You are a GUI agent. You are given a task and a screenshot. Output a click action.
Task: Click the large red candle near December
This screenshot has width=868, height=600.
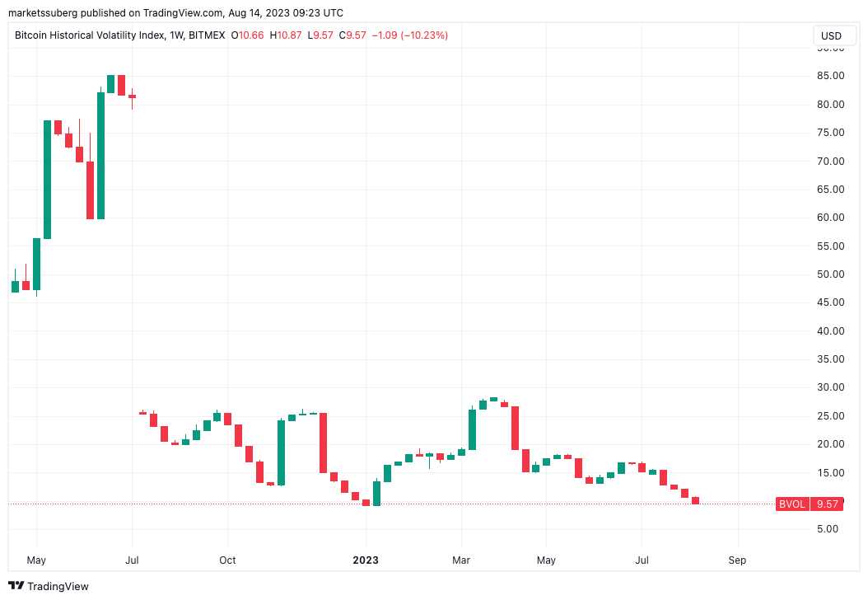(x=324, y=443)
